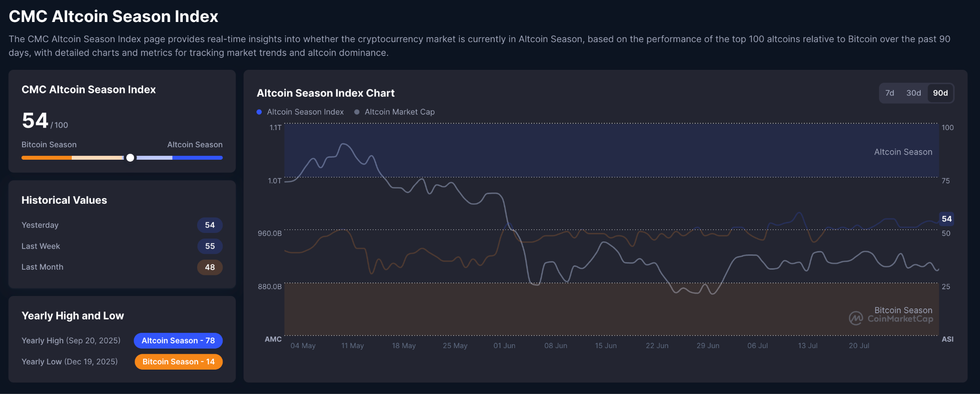Click the Altcoin Market Cap legend text

400,112
